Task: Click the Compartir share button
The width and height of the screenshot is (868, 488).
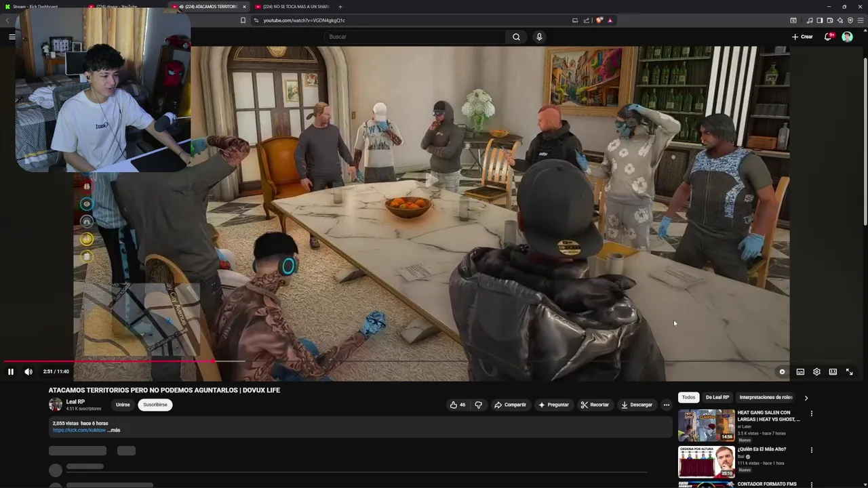Action: click(510, 405)
